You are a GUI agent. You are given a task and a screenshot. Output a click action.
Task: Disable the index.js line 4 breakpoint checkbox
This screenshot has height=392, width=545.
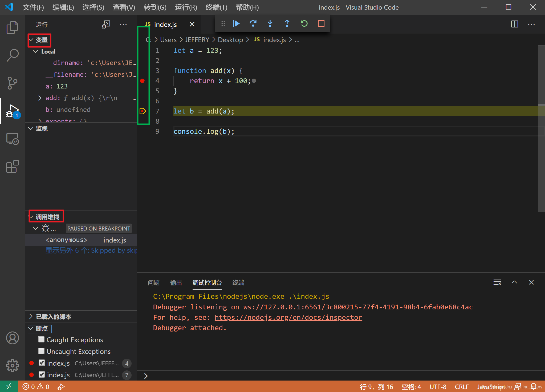tap(42, 363)
